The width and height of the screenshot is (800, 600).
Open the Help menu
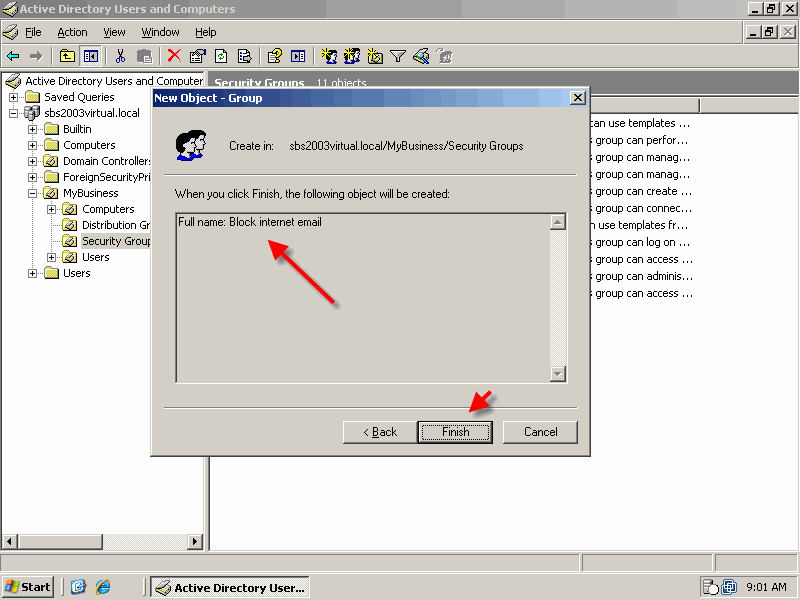point(206,32)
